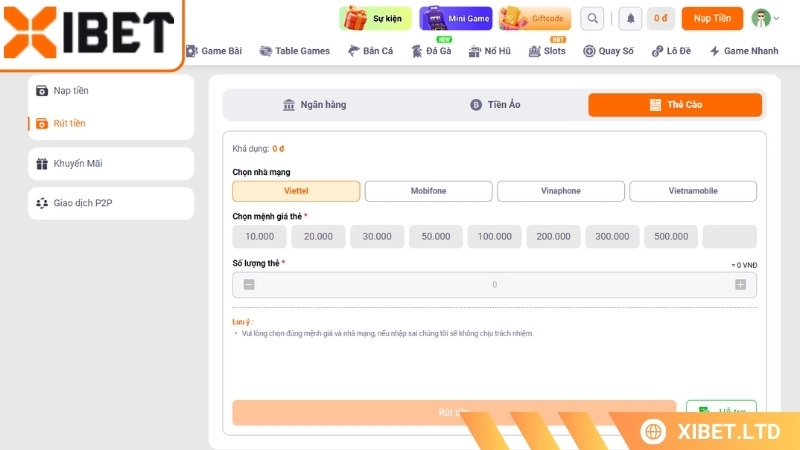Click the Rút tiền submit button
The image size is (800, 450).
point(454,412)
